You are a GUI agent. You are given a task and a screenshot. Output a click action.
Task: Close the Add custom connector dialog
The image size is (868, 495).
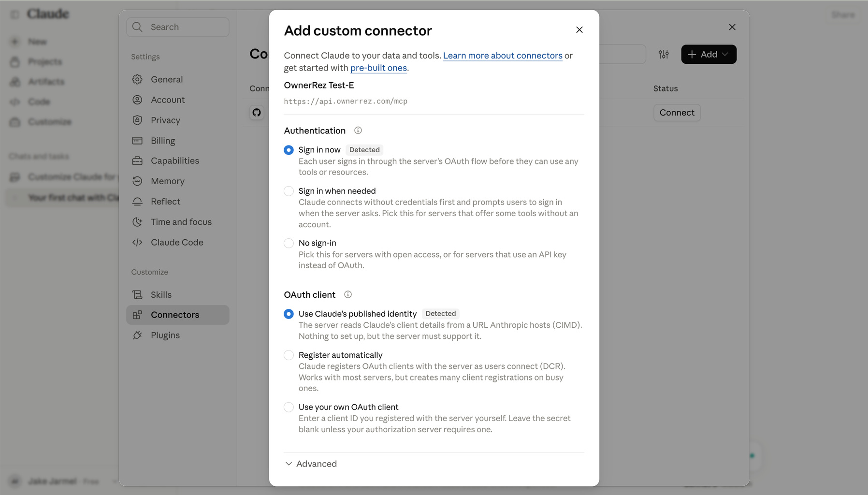point(579,30)
